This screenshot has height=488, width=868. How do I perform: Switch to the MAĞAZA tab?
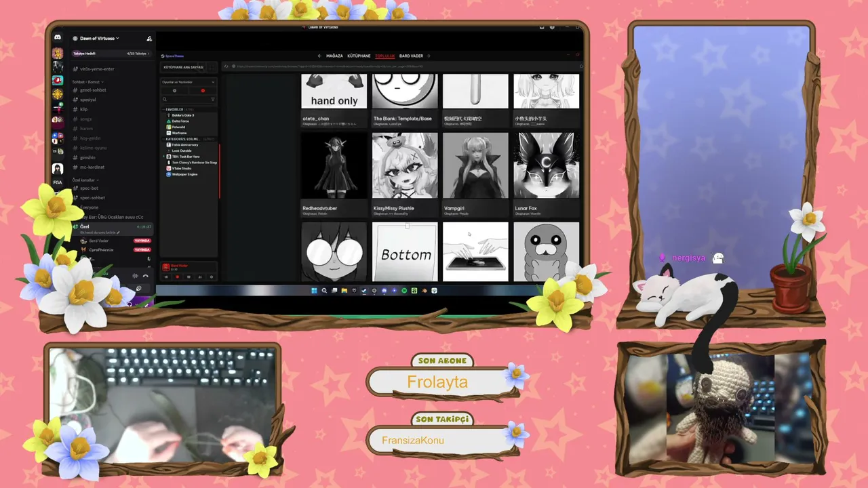click(334, 56)
